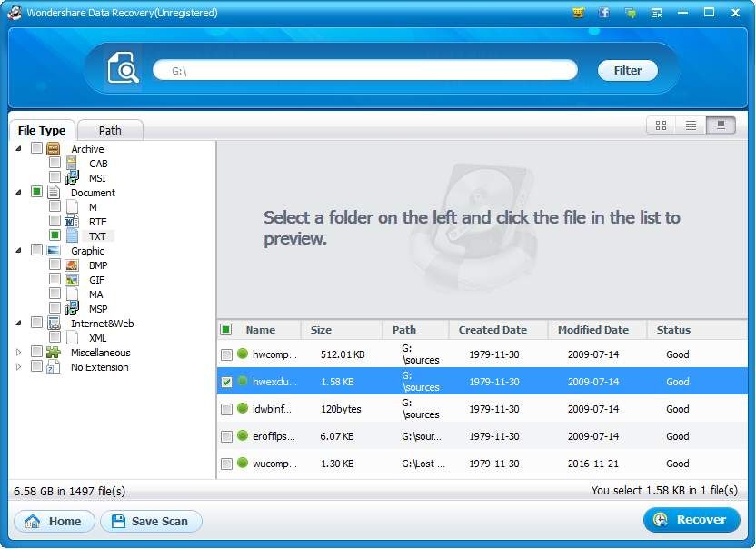The image size is (756, 549).
Task: Switch to list view layout
Action: [691, 125]
